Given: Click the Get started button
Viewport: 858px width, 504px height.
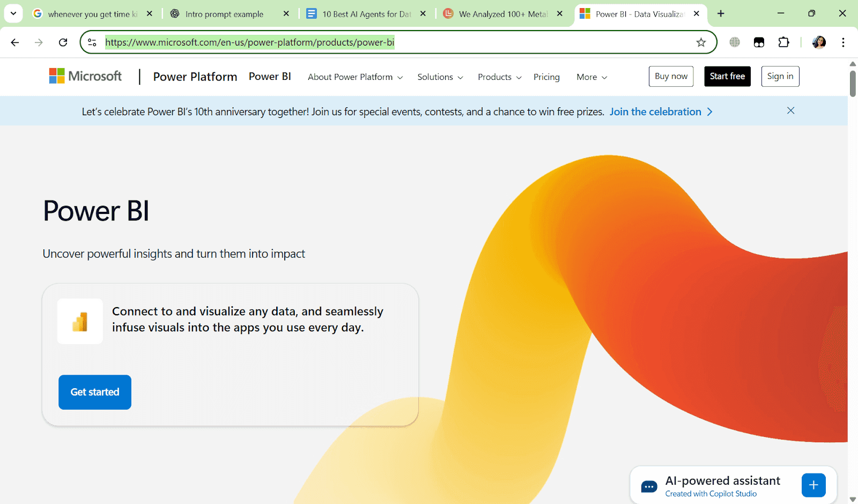Looking at the screenshot, I should (x=94, y=392).
